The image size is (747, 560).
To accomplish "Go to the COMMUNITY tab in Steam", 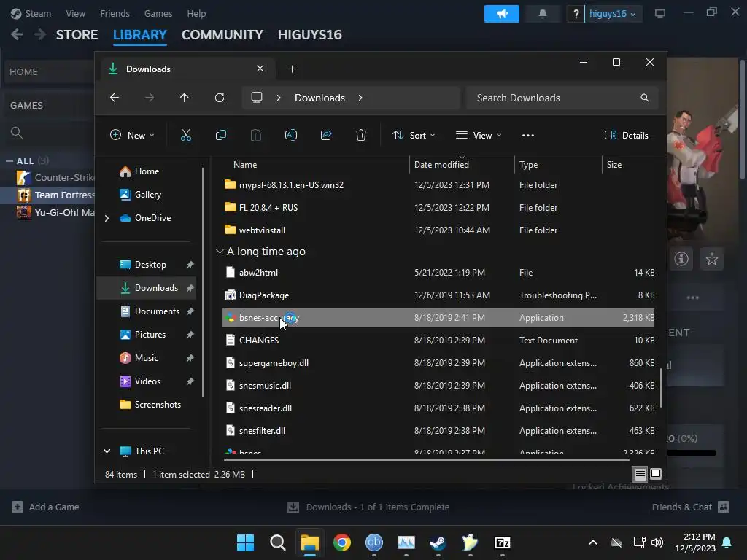I will tap(222, 35).
